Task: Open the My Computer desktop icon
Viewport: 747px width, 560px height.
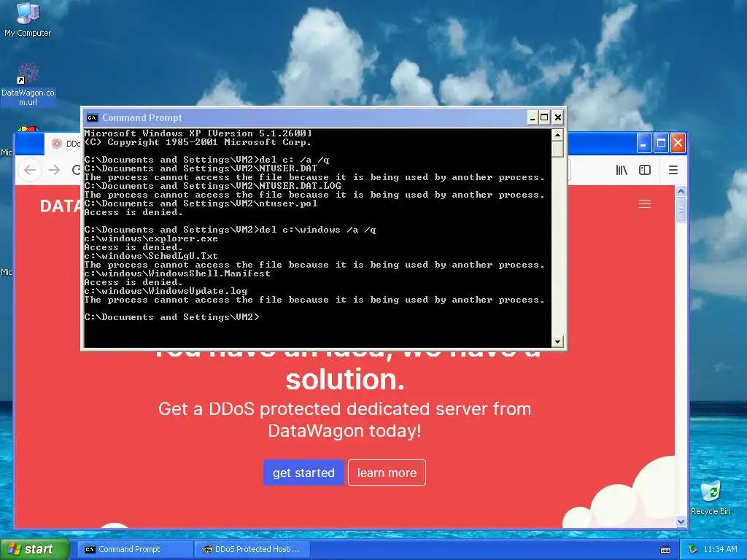Action: 28,19
